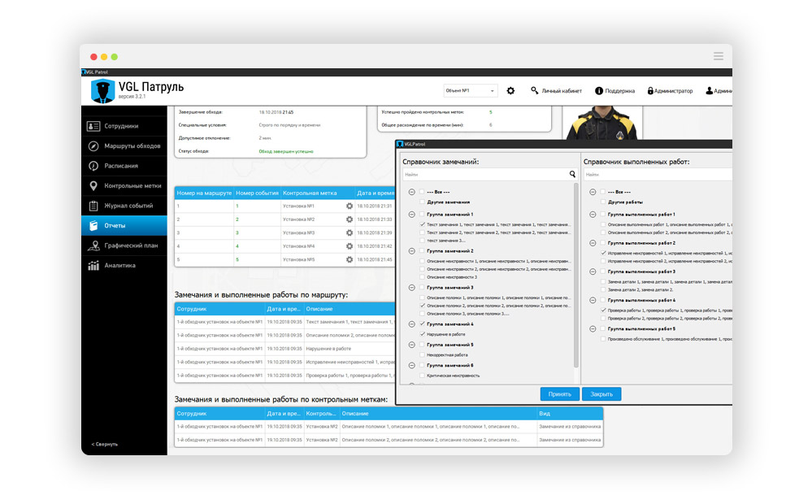Image resolution: width=812 pixels, height=504 pixels.
Task: Open the hamburger menu at window top right
Action: (x=719, y=56)
